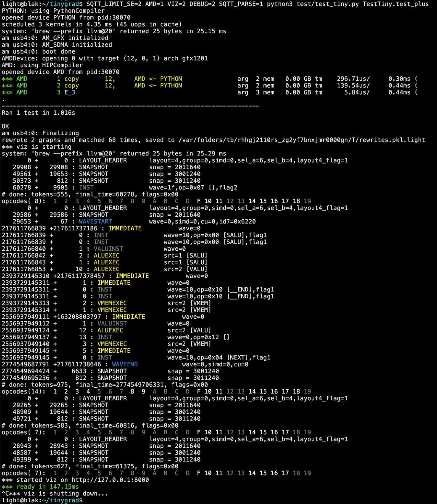The height and width of the screenshot is (504, 437).
Task: Click the E_3 kernel name
Action: pyautogui.click(x=70, y=92)
